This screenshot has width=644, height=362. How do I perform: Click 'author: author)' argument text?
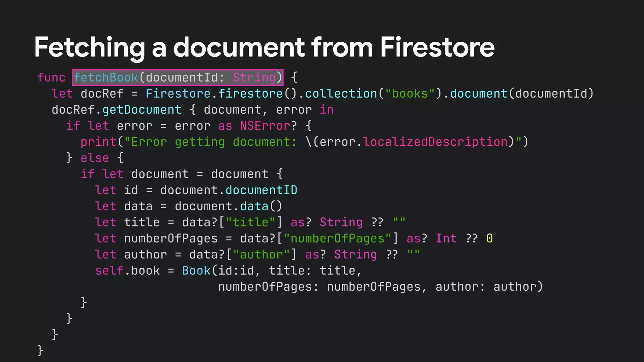point(489,287)
